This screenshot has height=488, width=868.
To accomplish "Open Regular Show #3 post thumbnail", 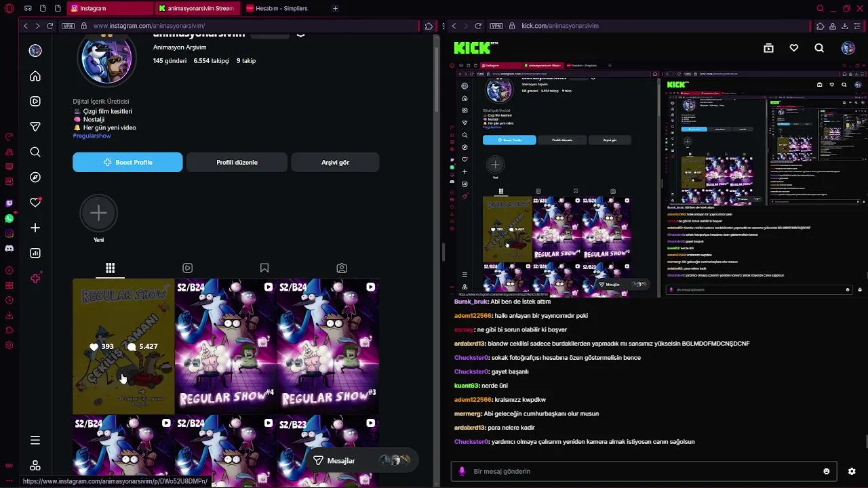I will (x=328, y=346).
